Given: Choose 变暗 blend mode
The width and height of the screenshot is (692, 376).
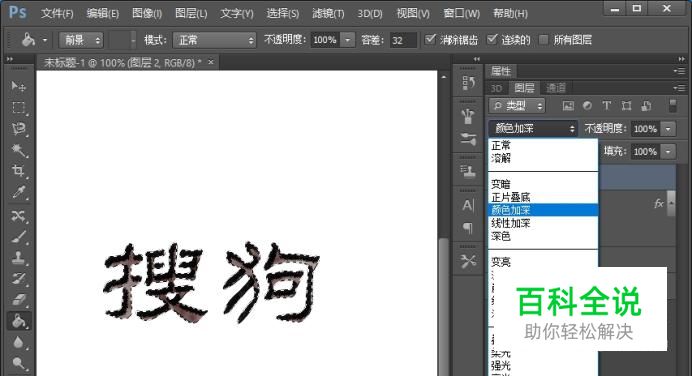Looking at the screenshot, I should coord(543,184).
